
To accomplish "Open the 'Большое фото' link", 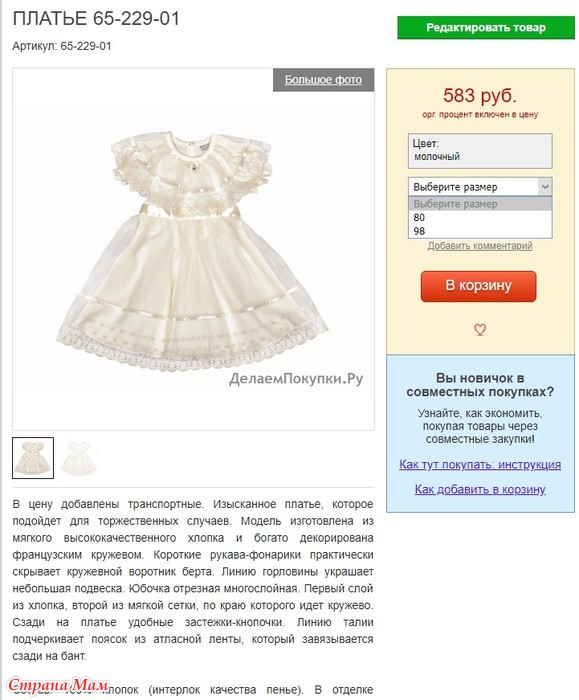I will [x=323, y=80].
